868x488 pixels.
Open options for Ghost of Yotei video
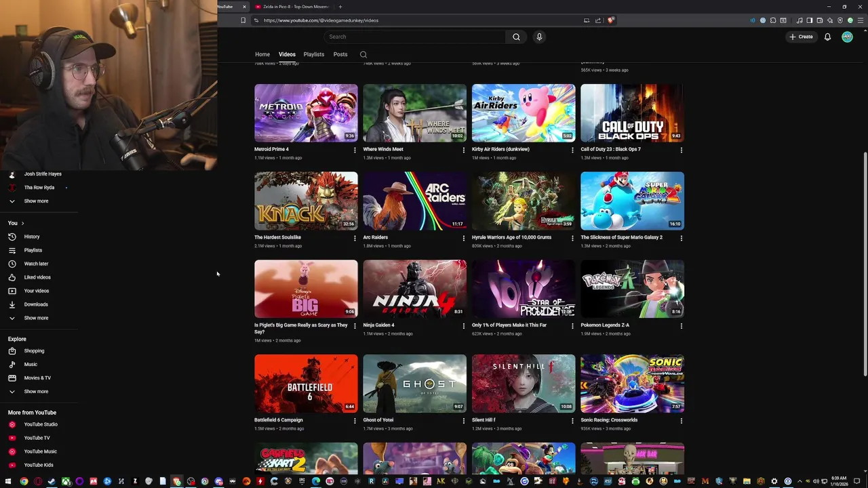tap(464, 421)
